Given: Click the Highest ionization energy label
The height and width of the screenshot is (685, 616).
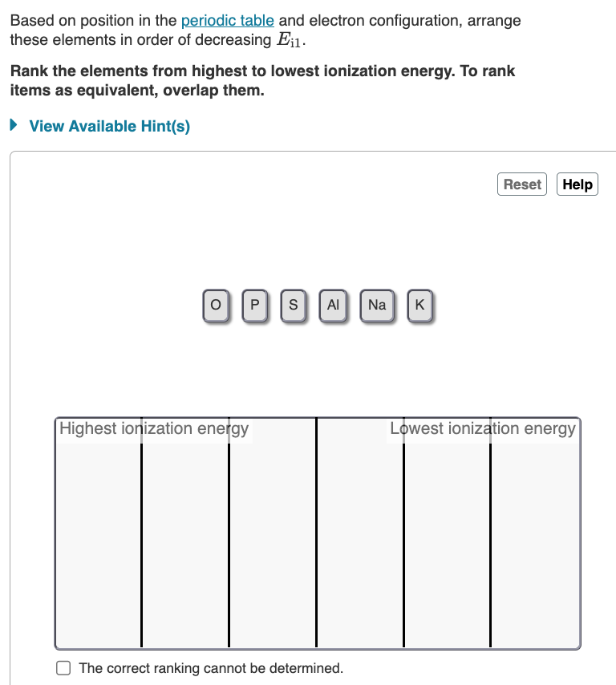Looking at the screenshot, I should (x=152, y=428).
